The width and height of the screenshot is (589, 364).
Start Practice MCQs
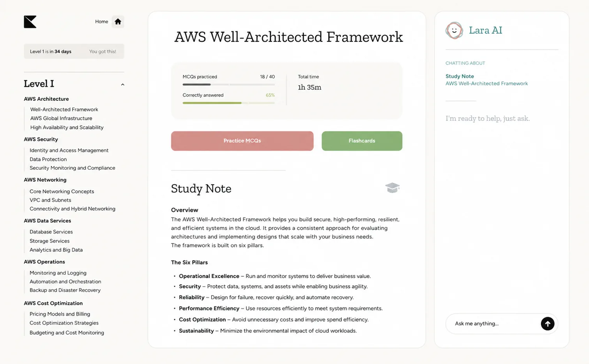(x=242, y=141)
